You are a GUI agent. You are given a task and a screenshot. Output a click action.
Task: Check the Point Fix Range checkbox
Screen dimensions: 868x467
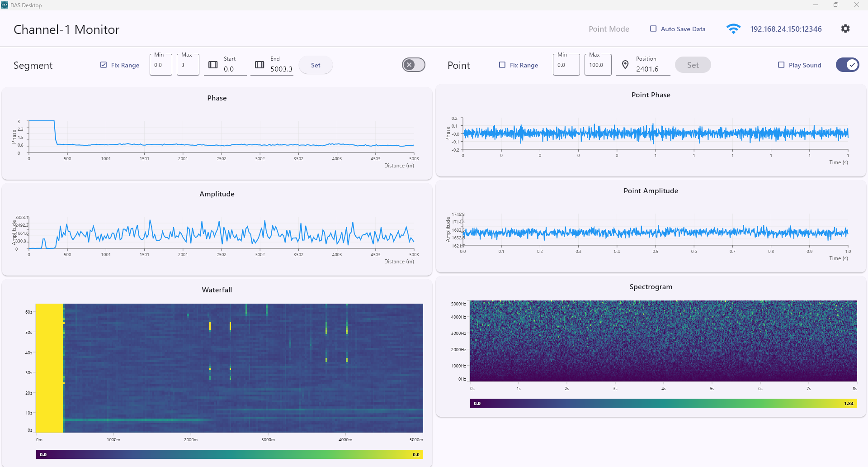[502, 65]
